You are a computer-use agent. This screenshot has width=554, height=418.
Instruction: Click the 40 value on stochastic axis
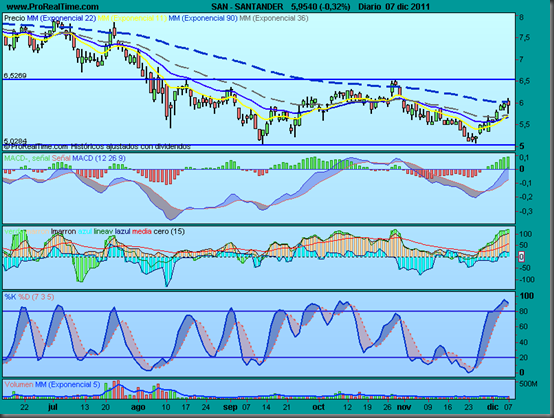pyautogui.click(x=523, y=342)
